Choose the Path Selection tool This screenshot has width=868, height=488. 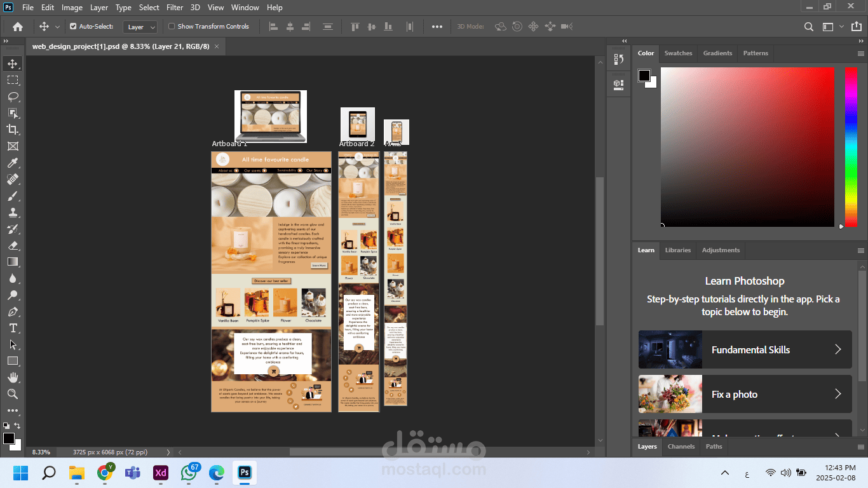point(13,344)
